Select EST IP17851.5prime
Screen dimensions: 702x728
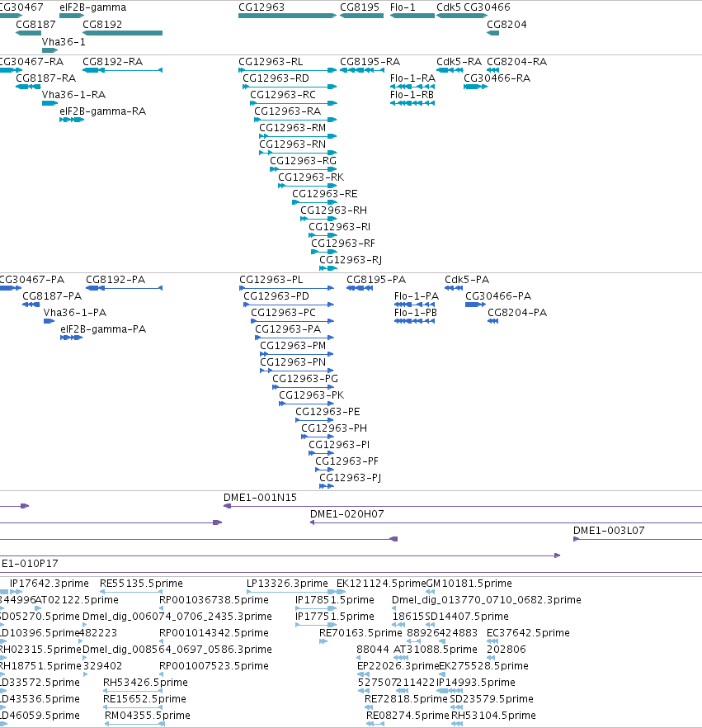335,600
